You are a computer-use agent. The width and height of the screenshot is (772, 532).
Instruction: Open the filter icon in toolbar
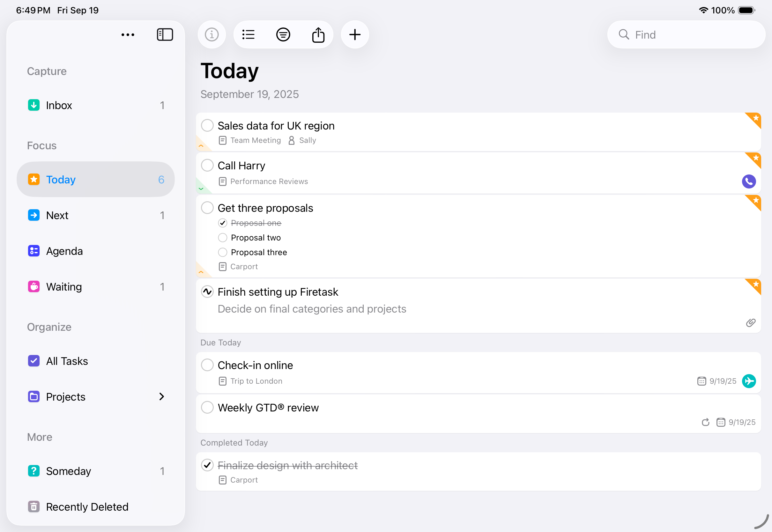pyautogui.click(x=283, y=35)
